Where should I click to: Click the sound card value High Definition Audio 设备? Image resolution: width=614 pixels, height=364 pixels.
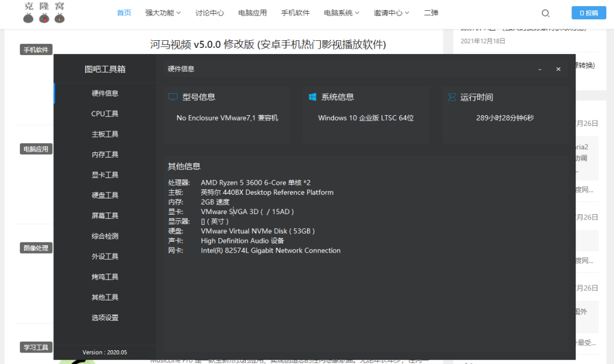point(242,240)
